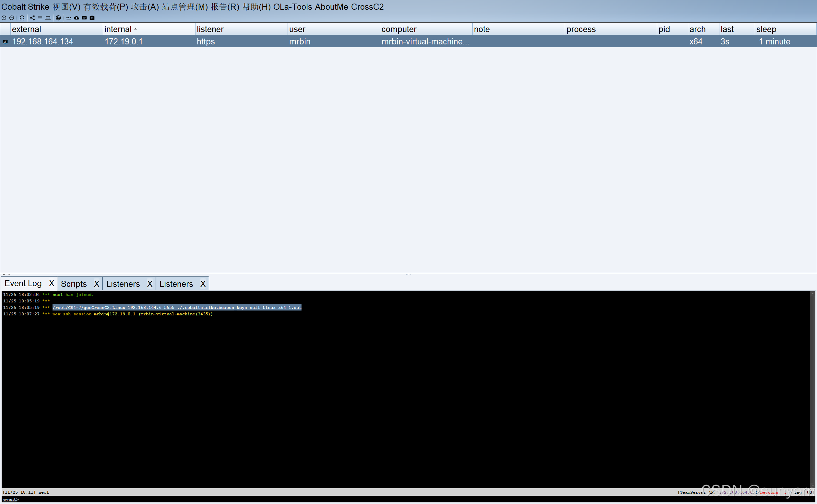Switch to session table view icon
The height and width of the screenshot is (504, 817).
tap(40, 18)
